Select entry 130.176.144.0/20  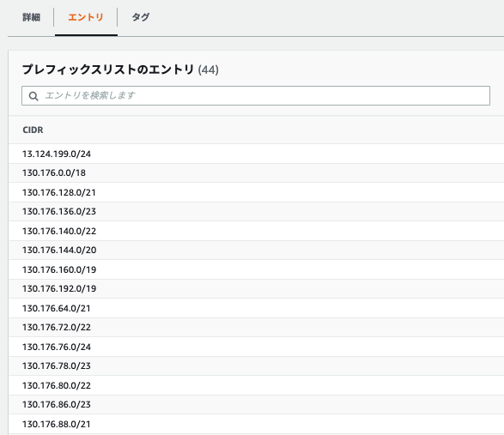59,250
